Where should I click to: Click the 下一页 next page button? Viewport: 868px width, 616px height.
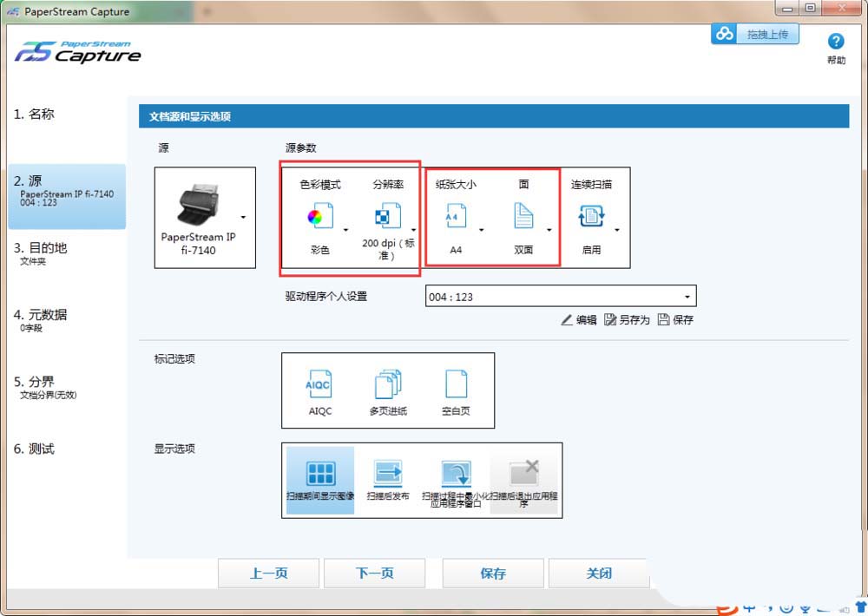375,573
